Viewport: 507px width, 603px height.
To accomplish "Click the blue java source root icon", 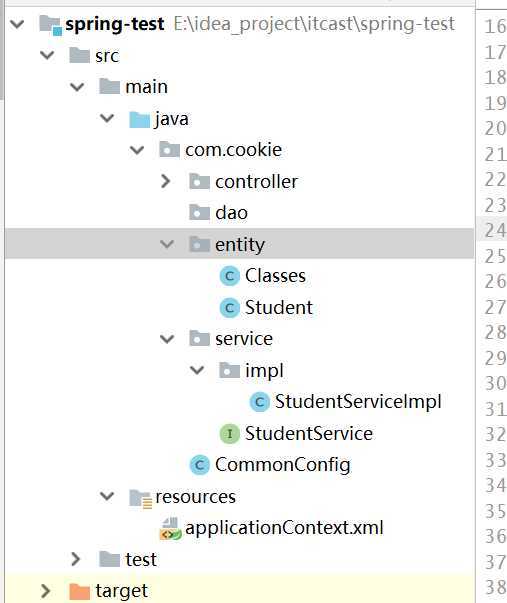I will [139, 119].
